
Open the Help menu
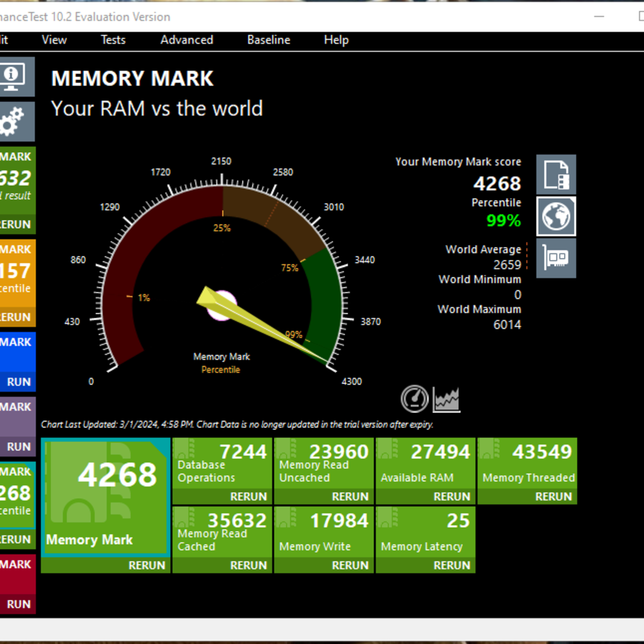click(336, 40)
